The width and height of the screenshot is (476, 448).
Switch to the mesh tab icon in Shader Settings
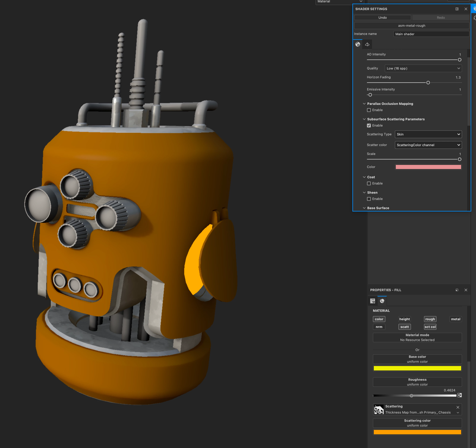point(367,44)
